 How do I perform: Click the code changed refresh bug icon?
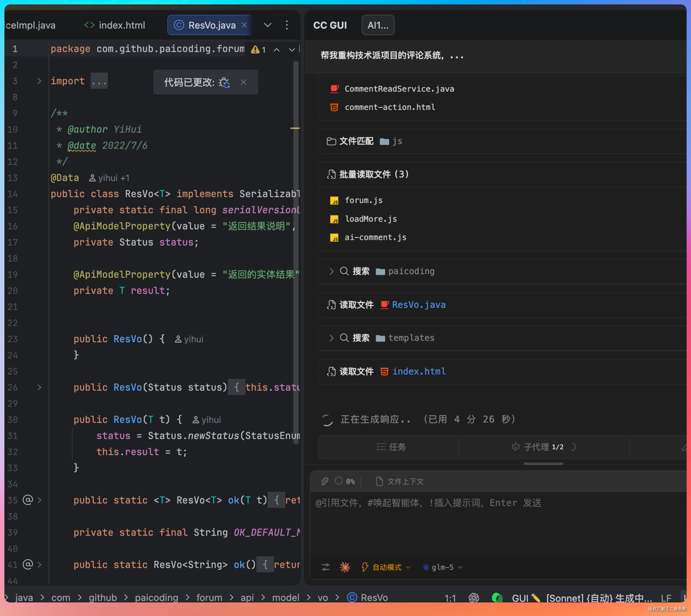pyautogui.click(x=224, y=82)
